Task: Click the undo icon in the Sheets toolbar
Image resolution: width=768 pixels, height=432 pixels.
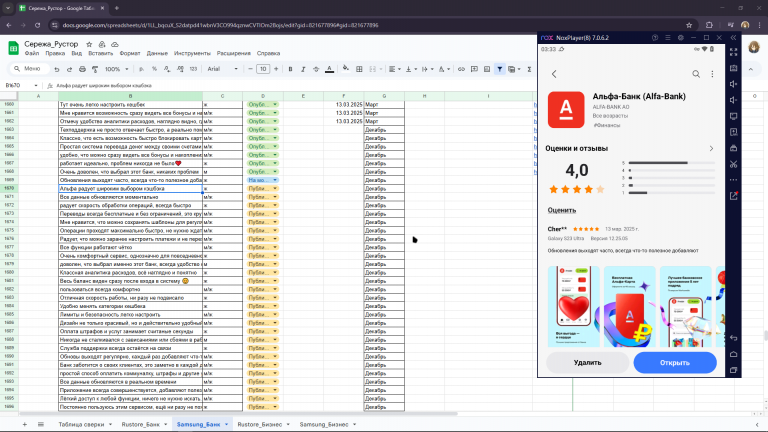Action: [x=58, y=69]
